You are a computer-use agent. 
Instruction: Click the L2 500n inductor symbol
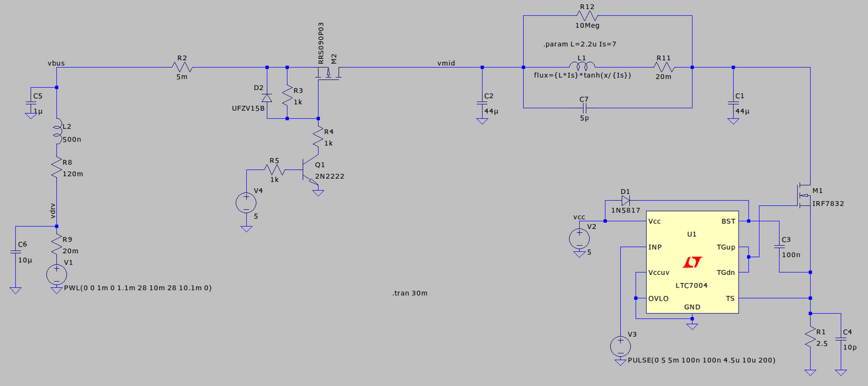pyautogui.click(x=57, y=131)
